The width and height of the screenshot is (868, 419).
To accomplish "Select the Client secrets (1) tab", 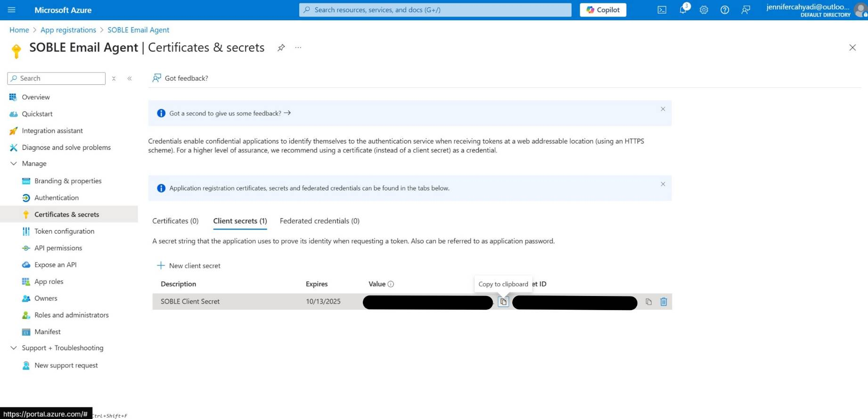I will pyautogui.click(x=240, y=221).
